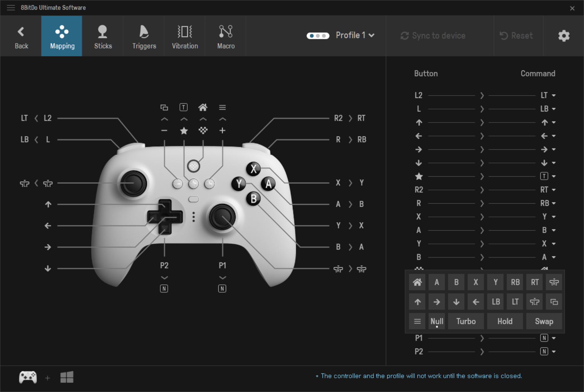Click the D-pad on controller image
Viewport: 584px width, 392px height.
pos(165,217)
